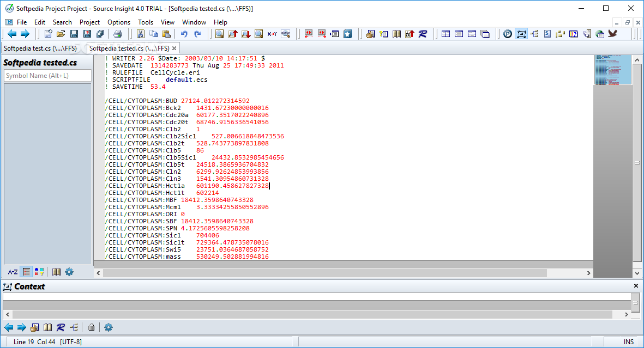Click the open book icon in symbol panel toolbar

(x=56, y=272)
